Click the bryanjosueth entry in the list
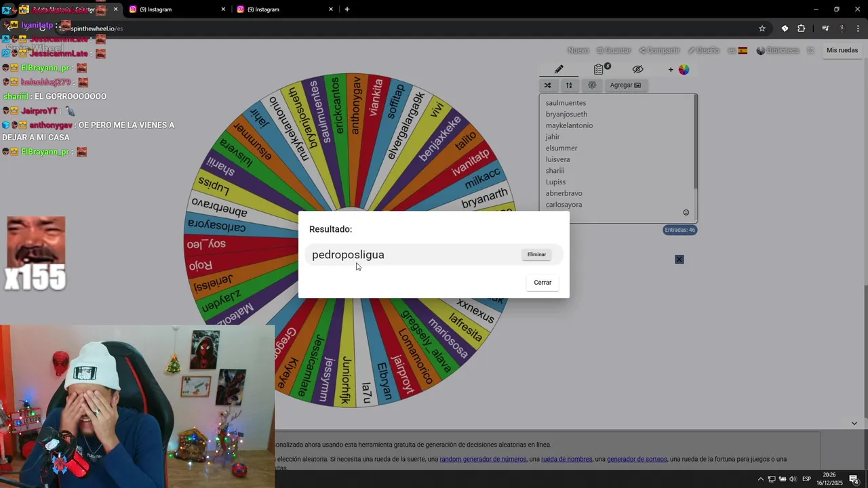This screenshot has height=488, width=868. (x=566, y=115)
